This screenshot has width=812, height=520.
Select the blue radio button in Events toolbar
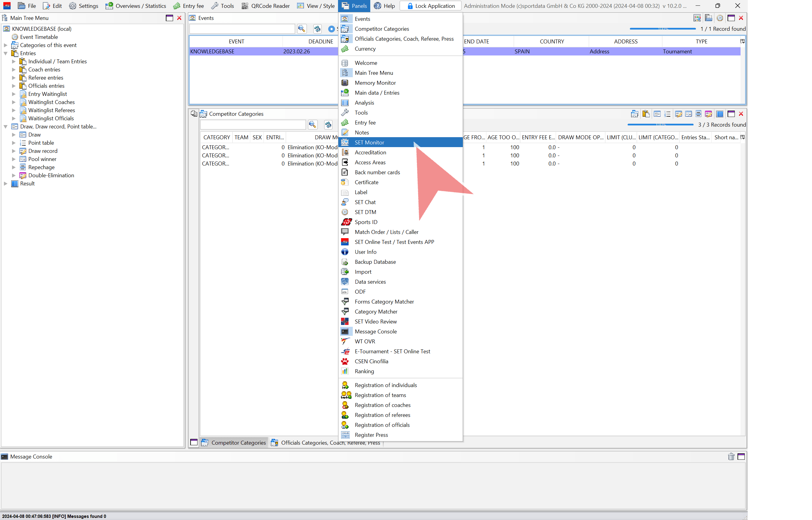point(331,29)
